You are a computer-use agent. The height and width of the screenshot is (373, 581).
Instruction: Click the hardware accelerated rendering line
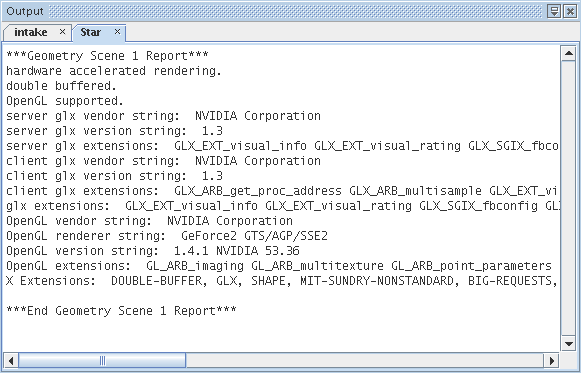tap(114, 71)
